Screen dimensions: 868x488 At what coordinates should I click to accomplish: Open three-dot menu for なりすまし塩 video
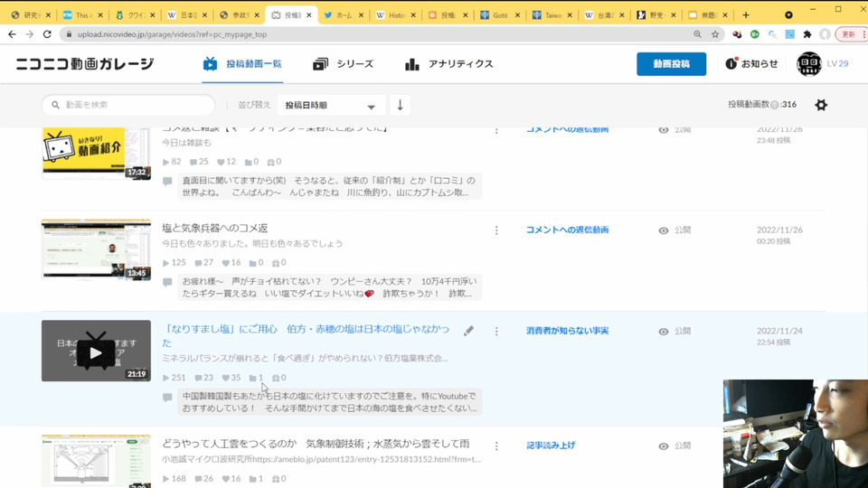point(496,332)
